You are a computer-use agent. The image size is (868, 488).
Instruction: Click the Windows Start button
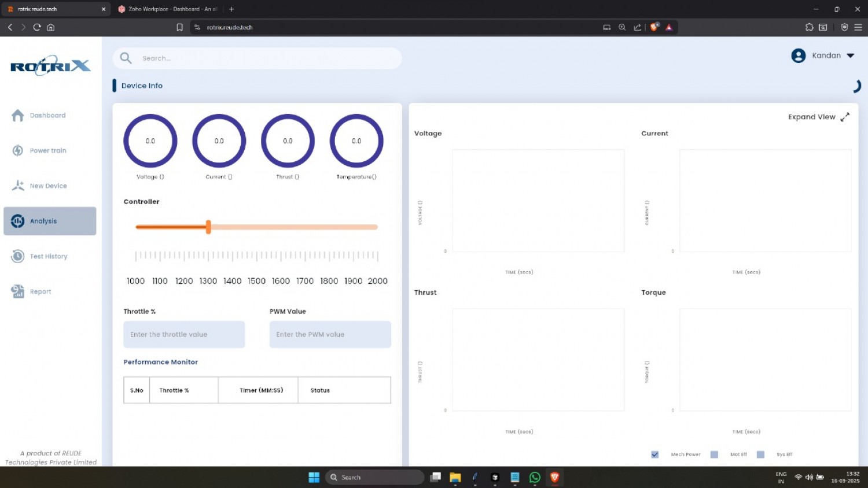314,478
